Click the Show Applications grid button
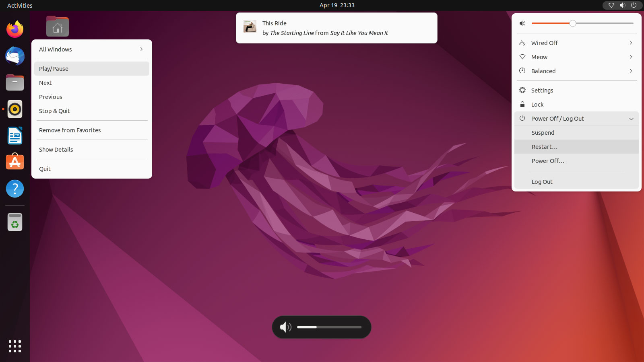The height and width of the screenshot is (362, 644). coord(14,346)
